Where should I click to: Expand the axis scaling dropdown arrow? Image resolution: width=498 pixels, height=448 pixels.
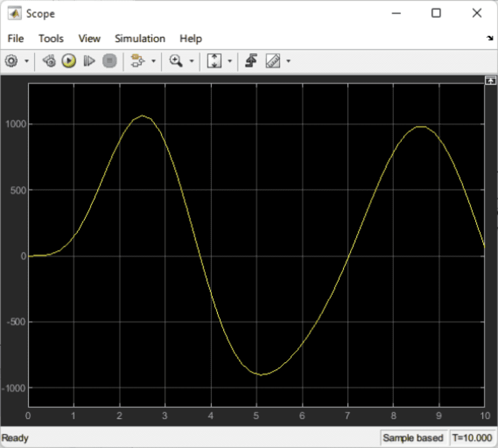click(230, 60)
